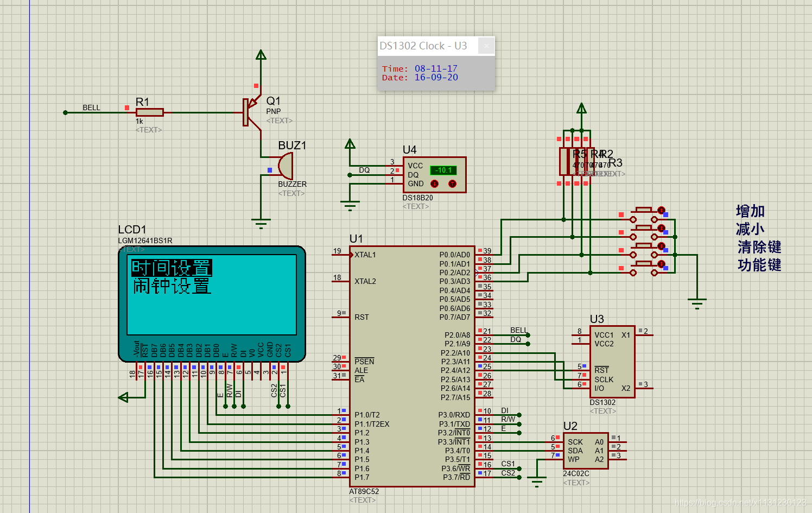This screenshot has width=812, height=513.
Task: Select the BUZ1 buzzer symbol
Action: coord(284,166)
